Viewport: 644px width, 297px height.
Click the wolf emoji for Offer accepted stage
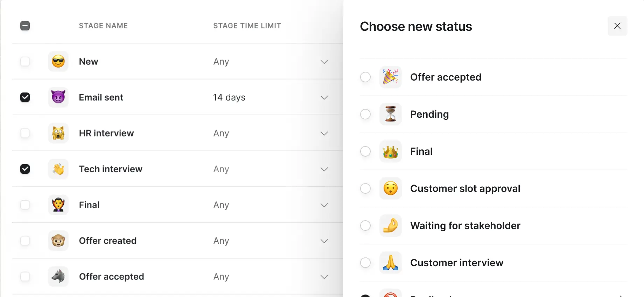point(58,277)
